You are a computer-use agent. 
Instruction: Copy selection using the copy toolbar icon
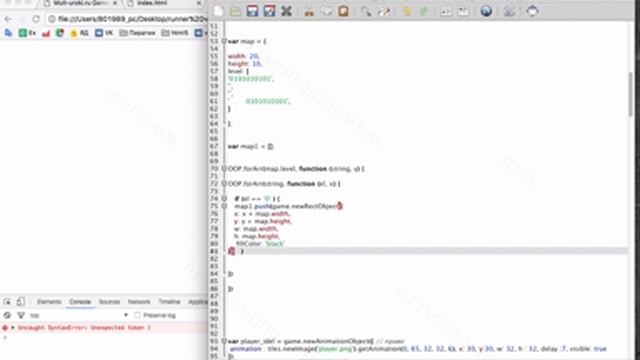326,11
